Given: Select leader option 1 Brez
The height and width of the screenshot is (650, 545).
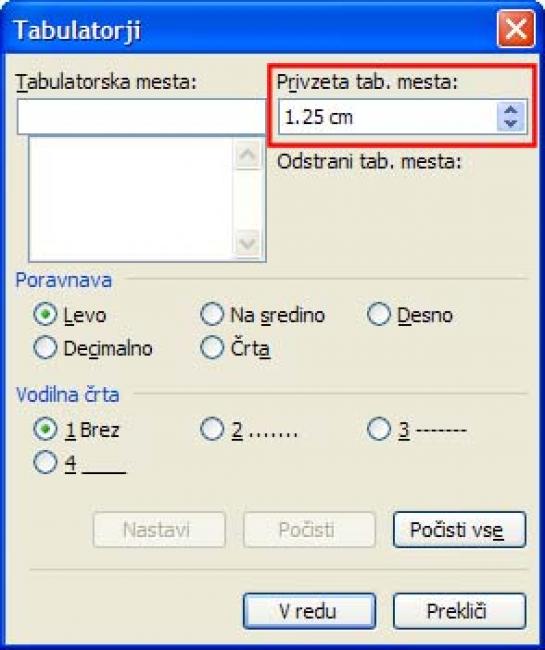Looking at the screenshot, I should point(45,429).
